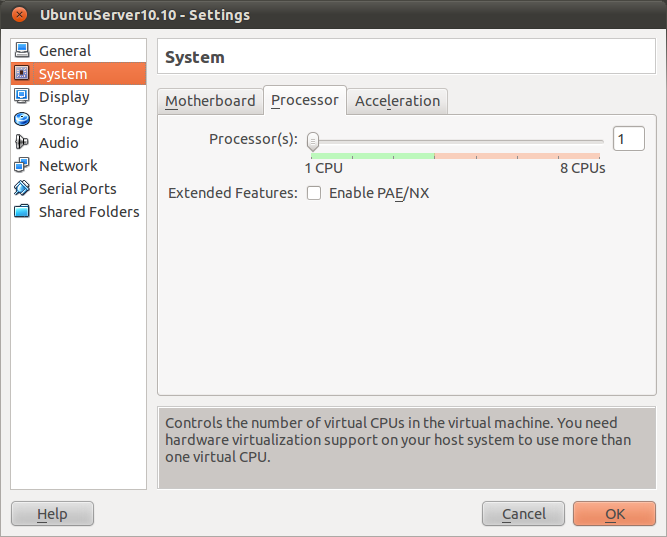The height and width of the screenshot is (537, 667).
Task: Click the Audio speaker icon in sidebar
Action: pyautogui.click(x=22, y=143)
